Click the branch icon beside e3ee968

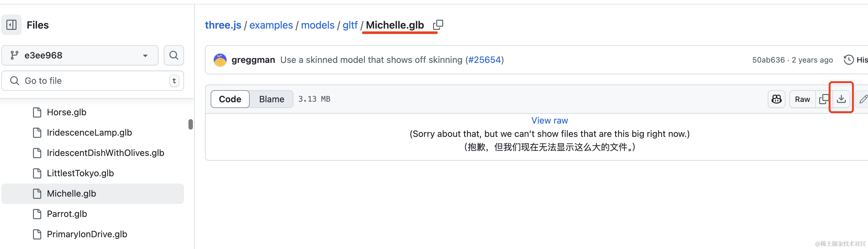coord(14,55)
